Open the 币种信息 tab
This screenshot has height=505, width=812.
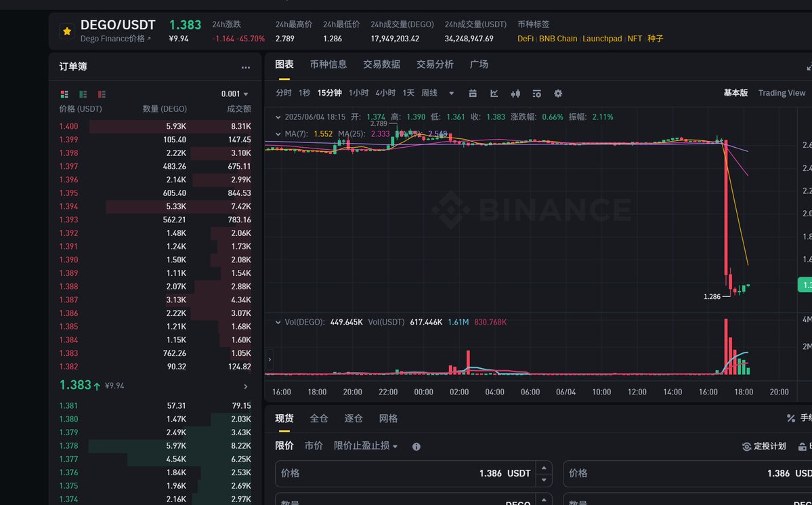pos(328,64)
